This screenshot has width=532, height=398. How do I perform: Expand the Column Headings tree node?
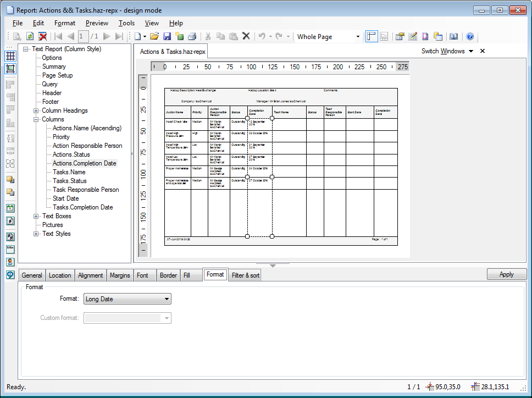(36, 110)
